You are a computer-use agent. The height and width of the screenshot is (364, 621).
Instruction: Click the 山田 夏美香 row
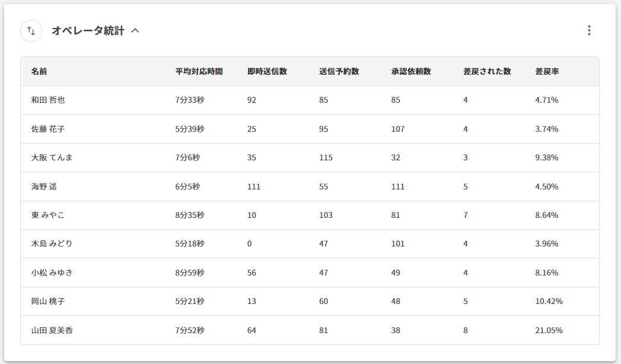pos(52,331)
